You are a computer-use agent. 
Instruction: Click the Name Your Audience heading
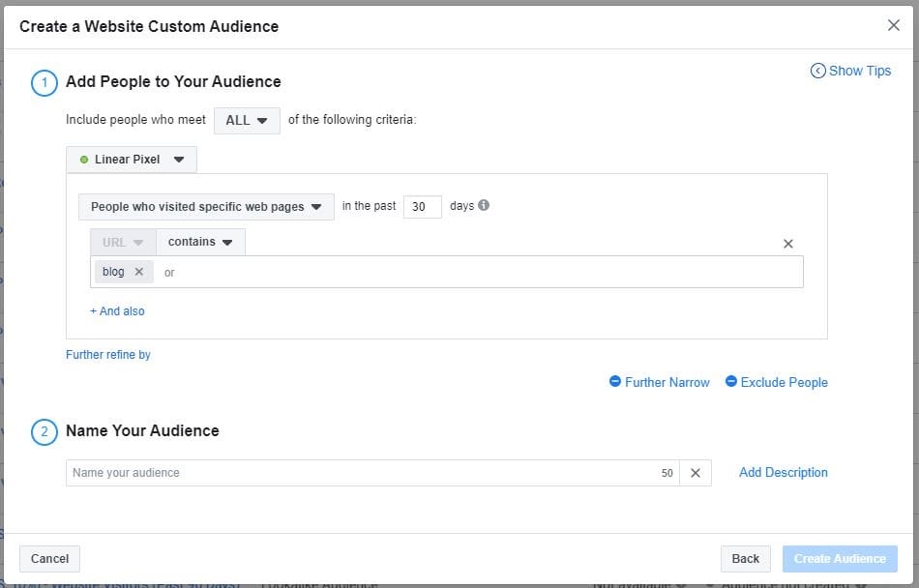tap(142, 430)
